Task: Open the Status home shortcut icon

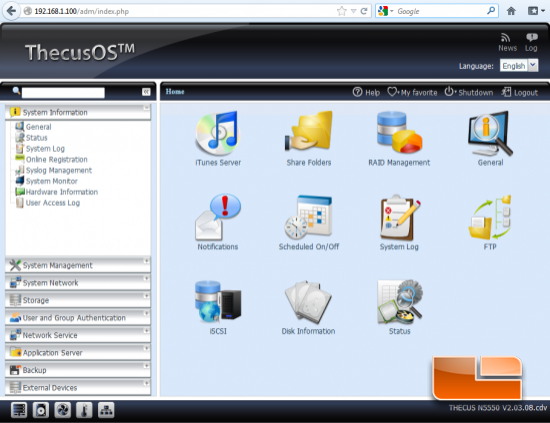Action: click(x=400, y=302)
